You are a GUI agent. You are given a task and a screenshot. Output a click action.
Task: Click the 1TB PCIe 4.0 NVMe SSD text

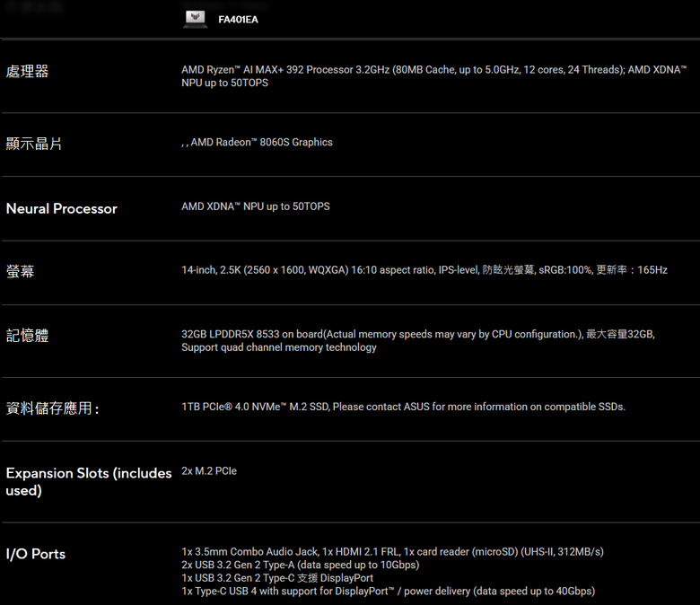click(x=403, y=407)
